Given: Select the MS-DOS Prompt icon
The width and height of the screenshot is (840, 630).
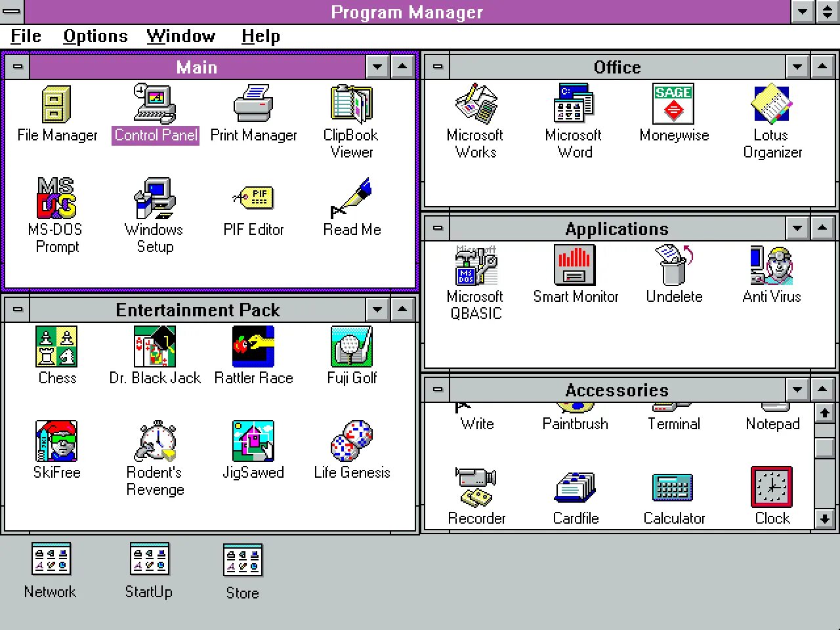Looking at the screenshot, I should (56, 198).
